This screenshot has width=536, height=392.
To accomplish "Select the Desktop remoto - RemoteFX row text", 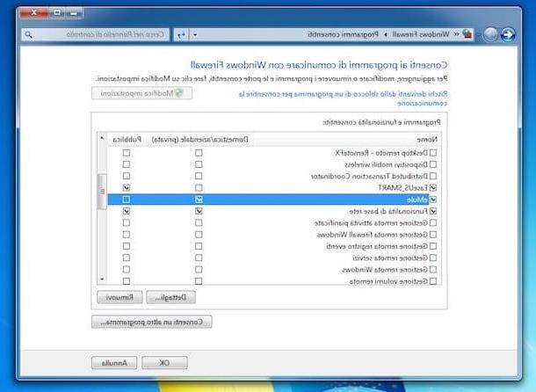I will [x=381, y=153].
